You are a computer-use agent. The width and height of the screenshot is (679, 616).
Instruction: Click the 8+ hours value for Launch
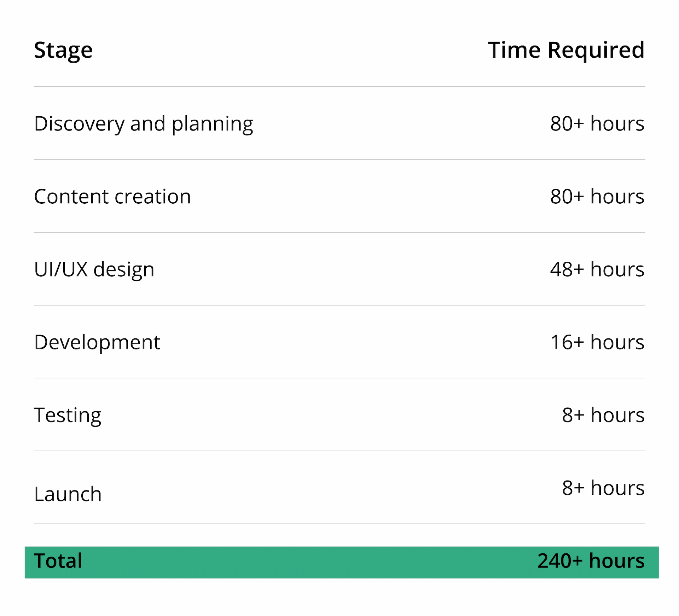point(603,488)
